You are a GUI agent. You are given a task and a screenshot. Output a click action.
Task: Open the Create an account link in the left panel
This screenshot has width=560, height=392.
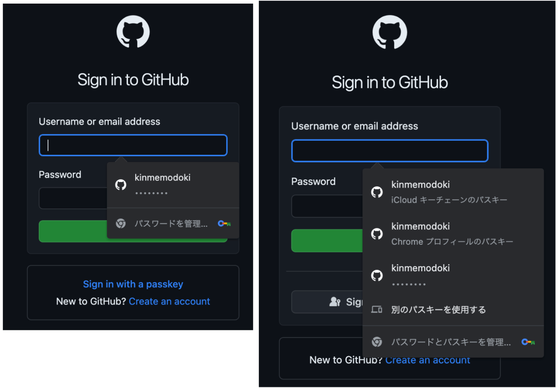[169, 301]
